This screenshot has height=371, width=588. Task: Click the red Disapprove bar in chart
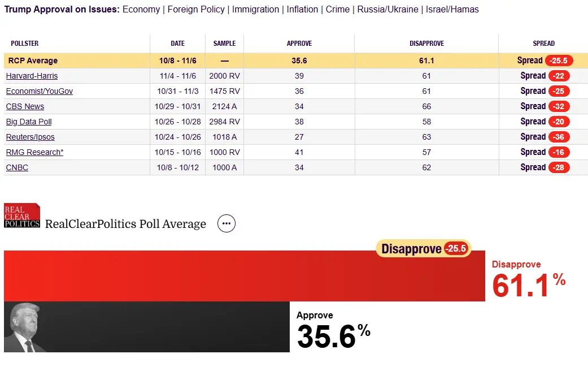(x=226, y=277)
